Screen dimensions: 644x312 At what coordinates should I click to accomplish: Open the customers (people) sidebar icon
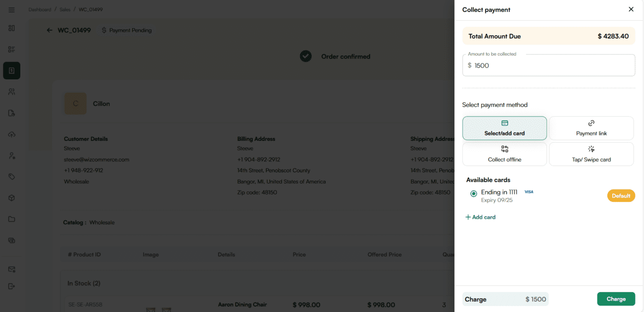pos(11,92)
